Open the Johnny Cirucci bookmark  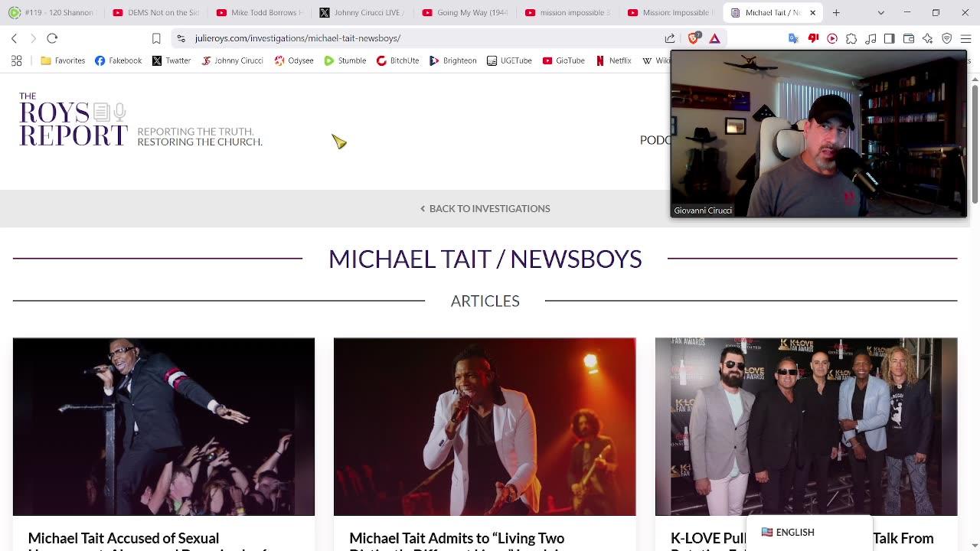click(x=232, y=60)
